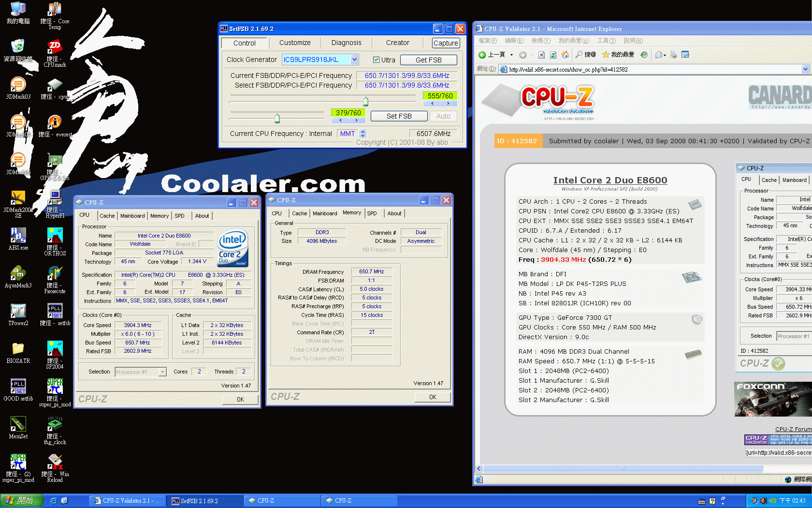This screenshot has height=508, width=812.
Task: Click the Get FSB button
Action: [x=429, y=60]
